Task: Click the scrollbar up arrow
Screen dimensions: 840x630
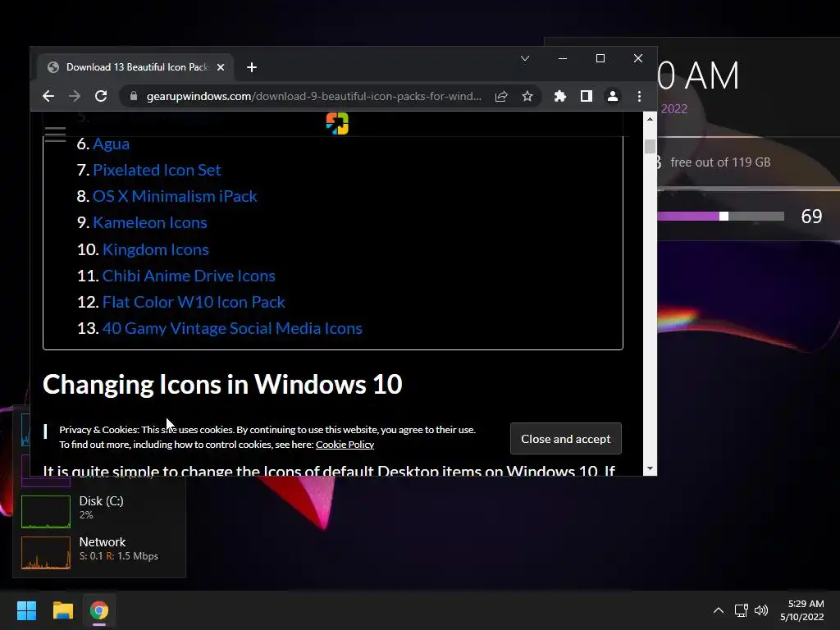Action: [650, 119]
